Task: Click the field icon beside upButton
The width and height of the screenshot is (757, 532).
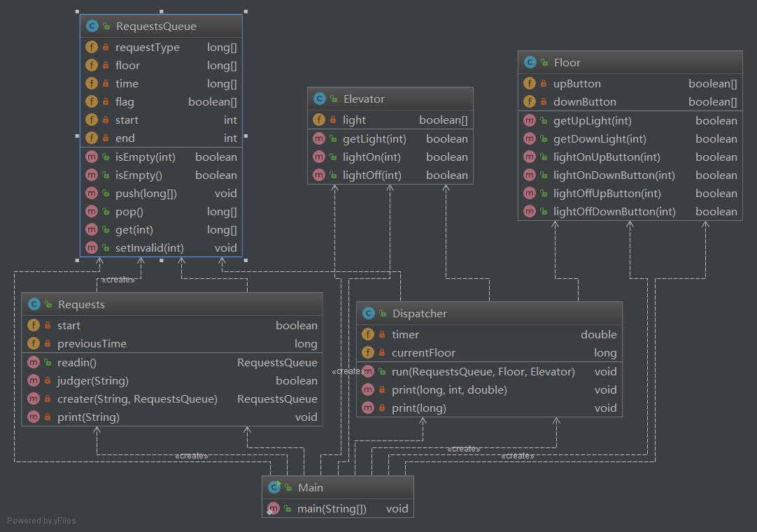Action: tap(530, 84)
